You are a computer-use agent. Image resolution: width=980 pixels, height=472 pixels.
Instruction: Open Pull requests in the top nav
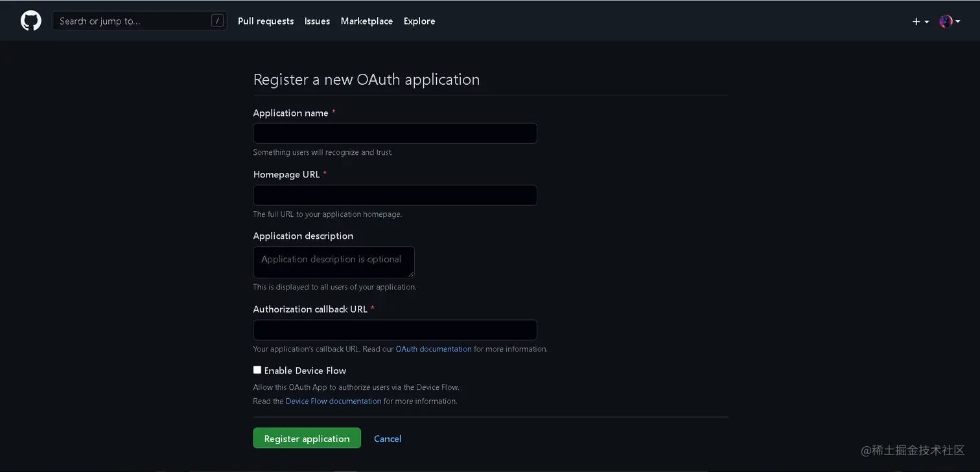[266, 21]
